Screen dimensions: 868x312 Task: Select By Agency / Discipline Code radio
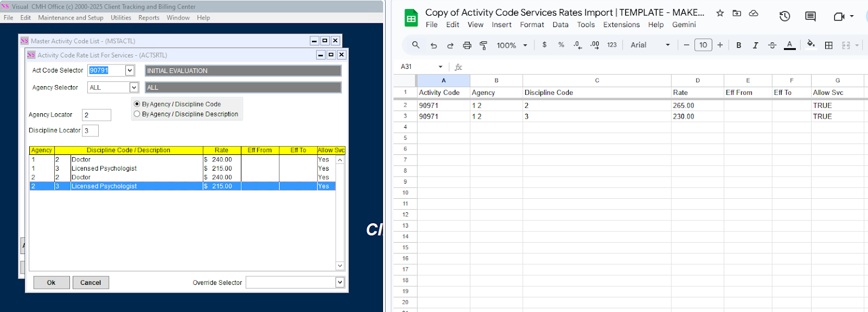click(137, 104)
